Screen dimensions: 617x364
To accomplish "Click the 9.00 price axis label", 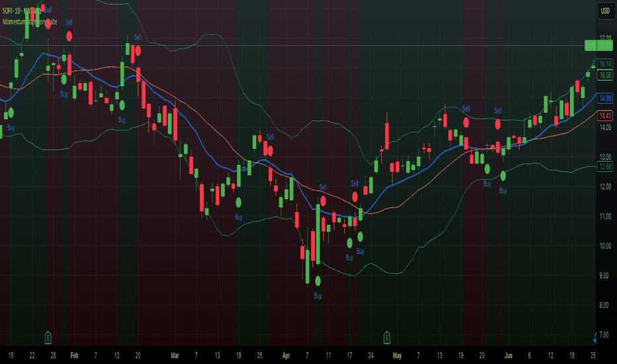I will click(605, 275).
